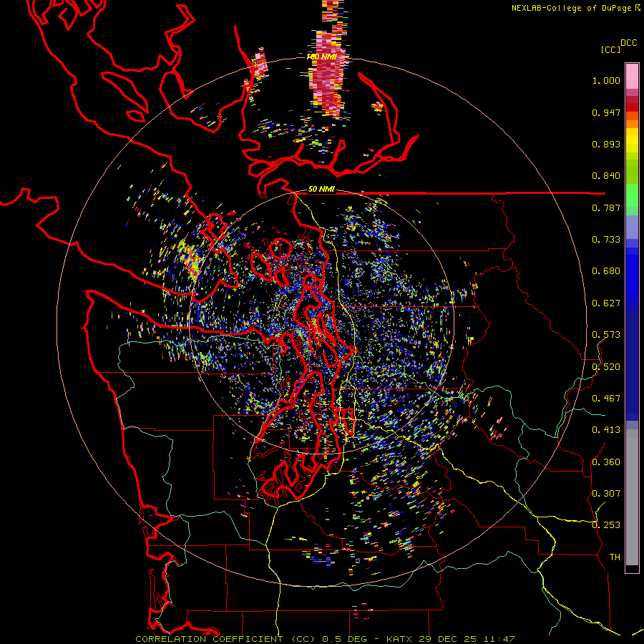Click the 0.413 scale label

pos(606,430)
